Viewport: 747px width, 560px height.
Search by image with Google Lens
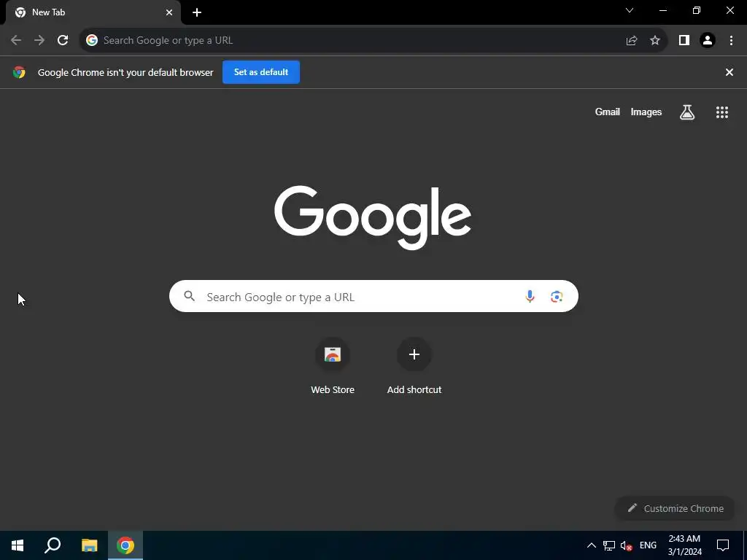(x=557, y=297)
